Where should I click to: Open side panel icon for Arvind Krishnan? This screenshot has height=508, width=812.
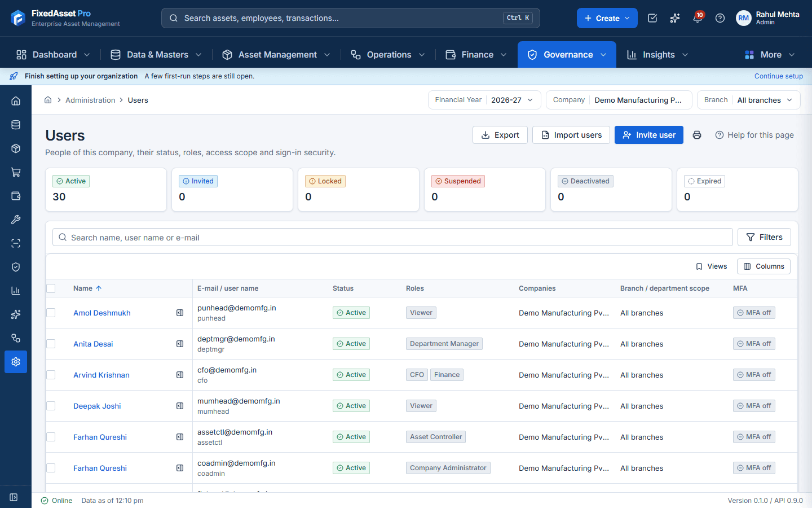180,375
